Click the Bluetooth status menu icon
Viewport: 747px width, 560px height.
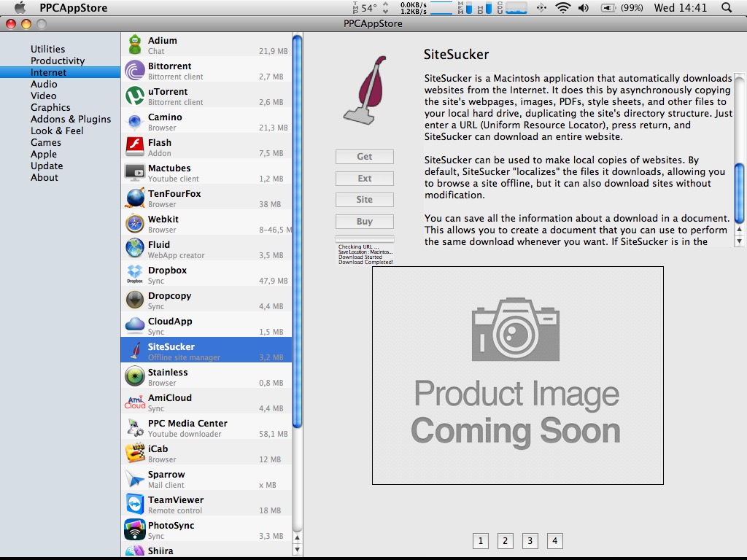[x=541, y=7]
